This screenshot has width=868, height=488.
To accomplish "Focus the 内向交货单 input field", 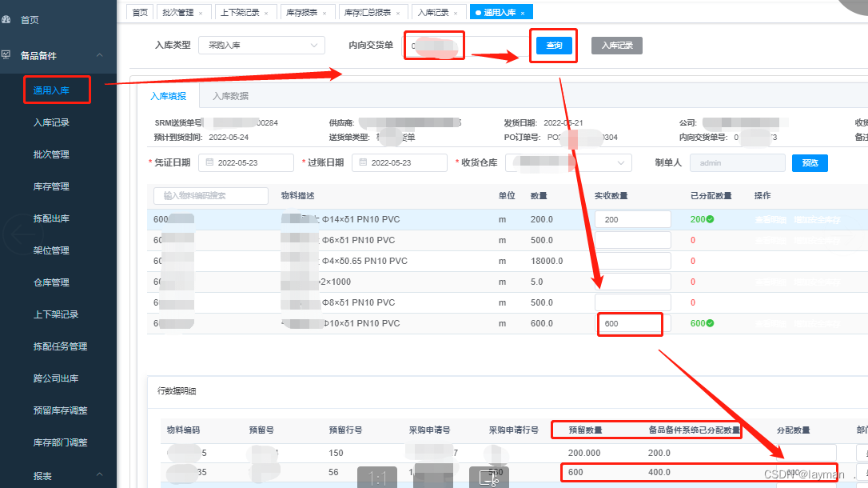I will click(x=465, y=46).
